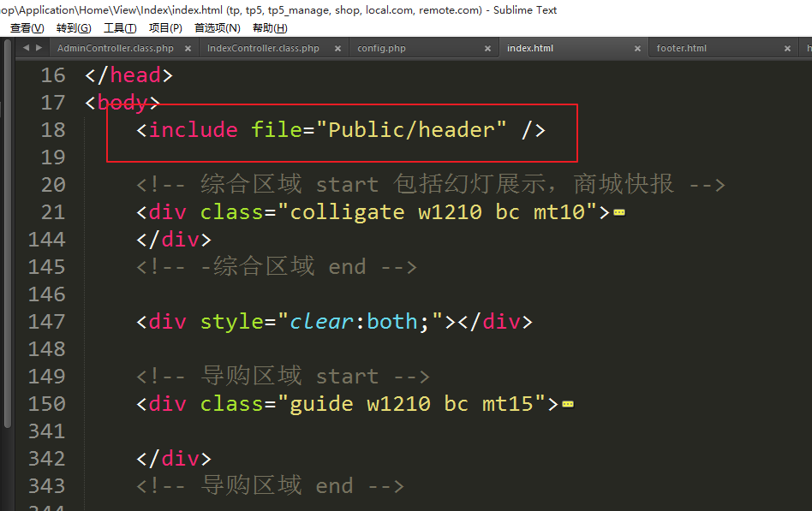This screenshot has width=812, height=511.
Task: Open the 转到(G) menu
Action: point(74,28)
